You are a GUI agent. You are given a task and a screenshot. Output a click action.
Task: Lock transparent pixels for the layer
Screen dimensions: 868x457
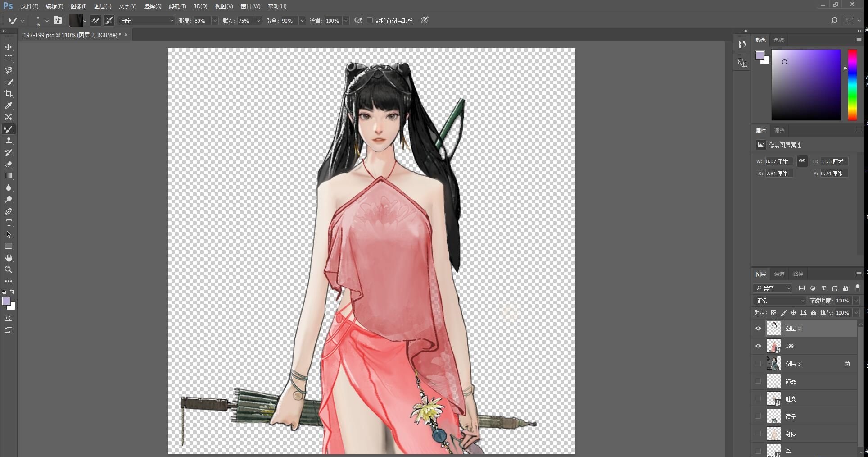773,313
